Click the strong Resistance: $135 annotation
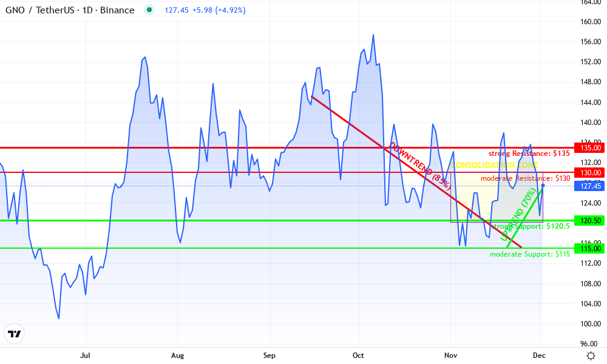 pos(529,153)
